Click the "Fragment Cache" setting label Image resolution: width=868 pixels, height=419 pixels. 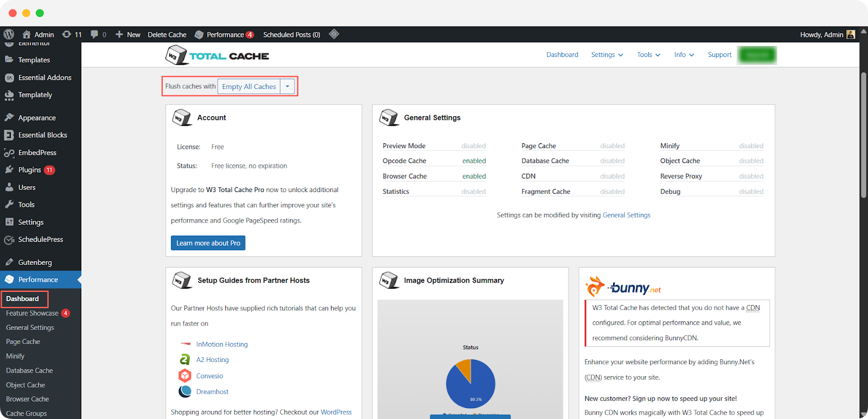tap(546, 191)
